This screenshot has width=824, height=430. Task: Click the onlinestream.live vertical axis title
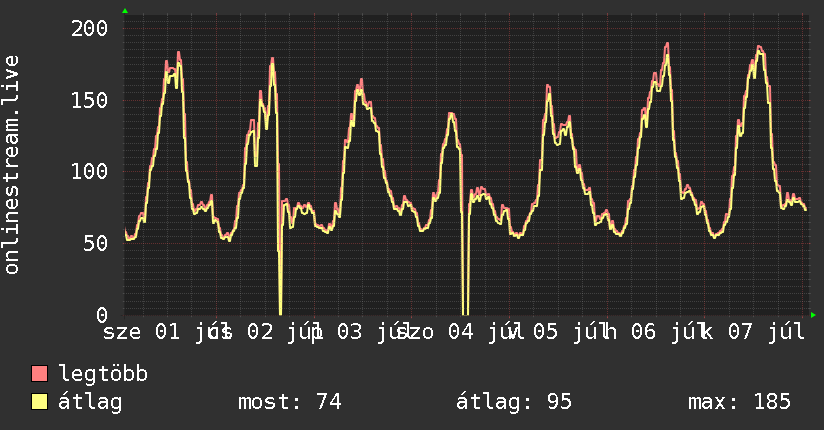[x=11, y=165]
